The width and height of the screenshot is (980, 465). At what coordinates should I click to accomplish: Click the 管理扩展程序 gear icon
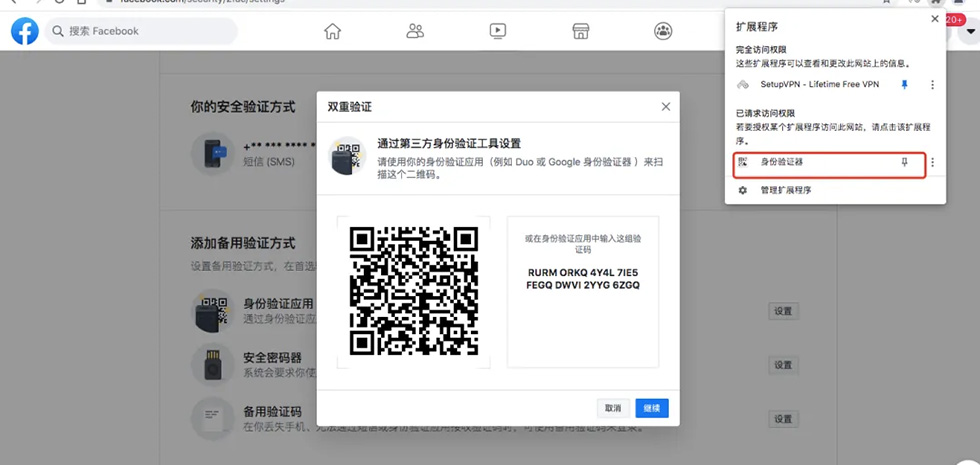coord(743,190)
